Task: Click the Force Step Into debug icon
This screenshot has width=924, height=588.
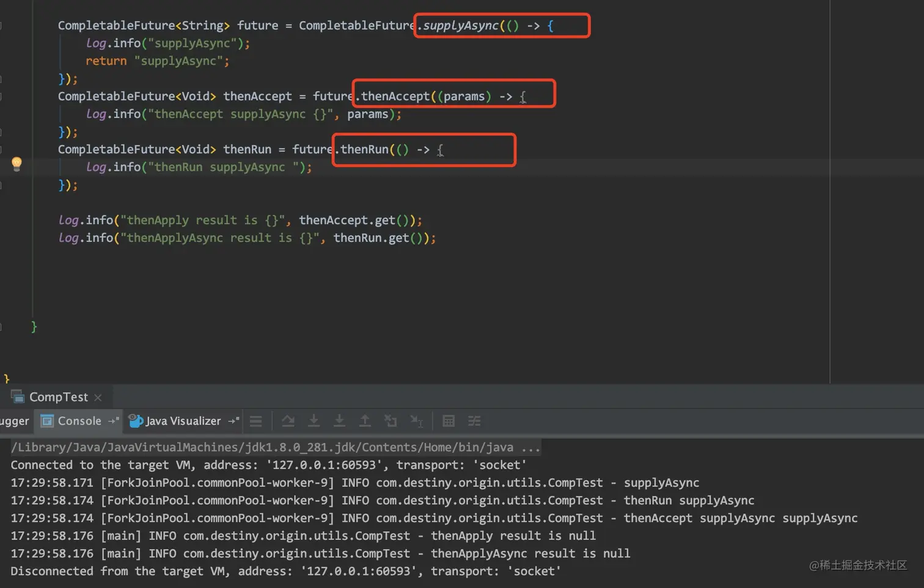Action: 339,421
